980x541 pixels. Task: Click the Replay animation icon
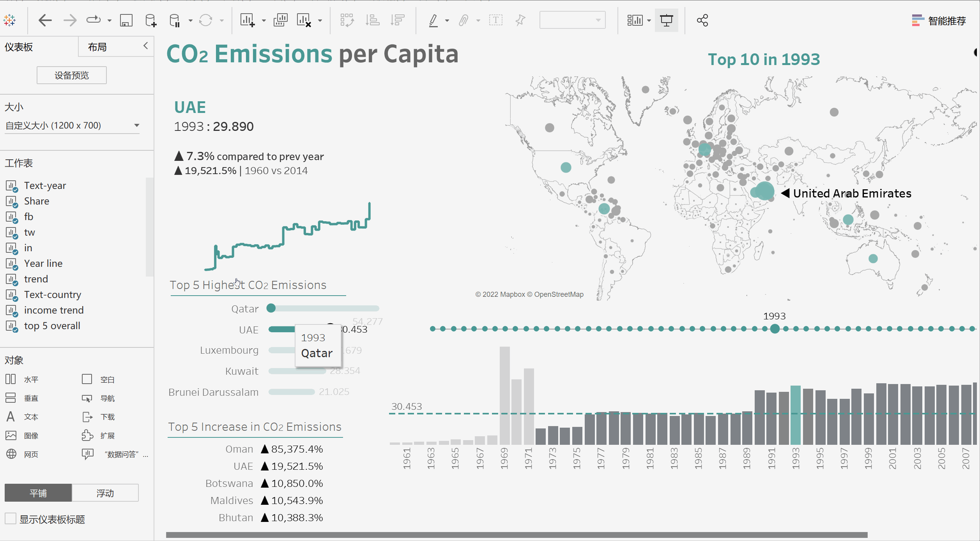94,20
